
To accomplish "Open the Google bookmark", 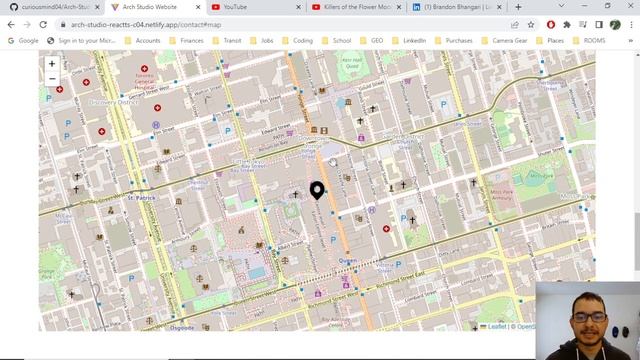I will 23,41.
